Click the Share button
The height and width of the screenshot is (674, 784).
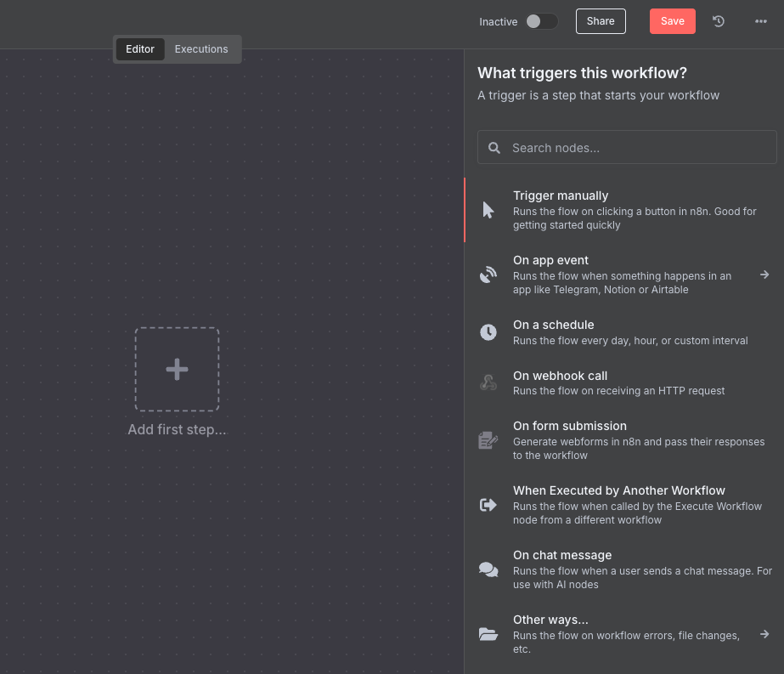tap(601, 21)
